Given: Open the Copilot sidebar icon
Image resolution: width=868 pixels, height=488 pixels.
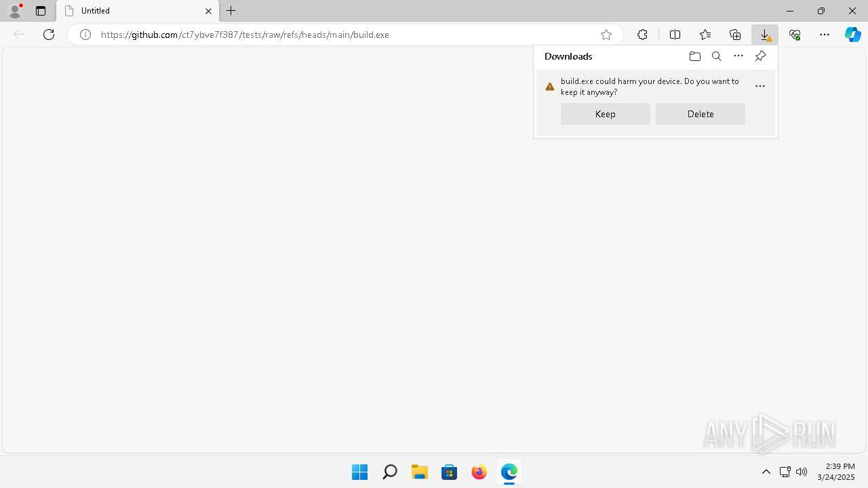Looking at the screenshot, I should [x=852, y=35].
